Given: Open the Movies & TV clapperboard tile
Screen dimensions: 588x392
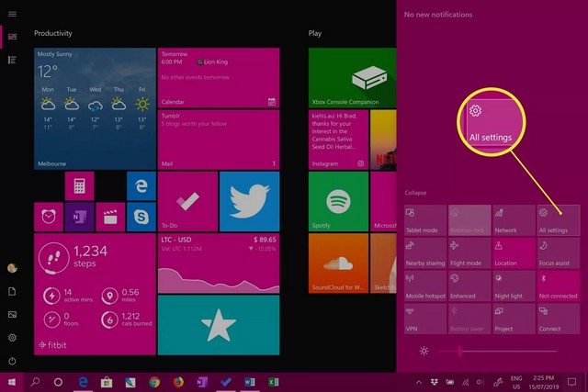Looking at the screenshot, I should pyautogui.click(x=110, y=217).
